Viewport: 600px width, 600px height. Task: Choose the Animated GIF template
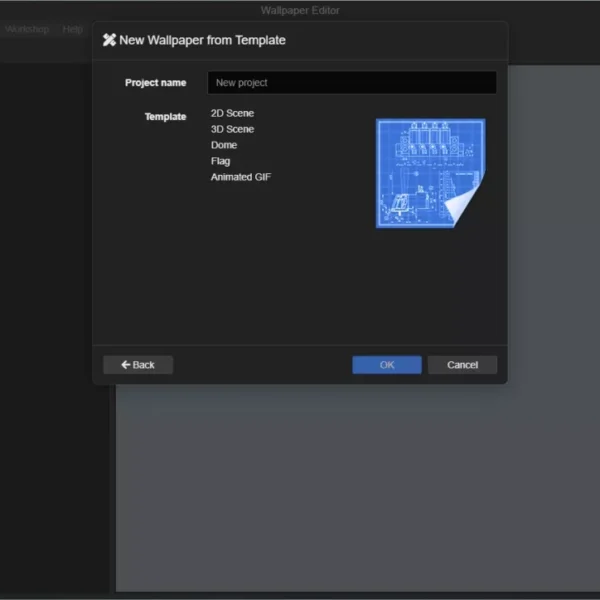coord(240,177)
